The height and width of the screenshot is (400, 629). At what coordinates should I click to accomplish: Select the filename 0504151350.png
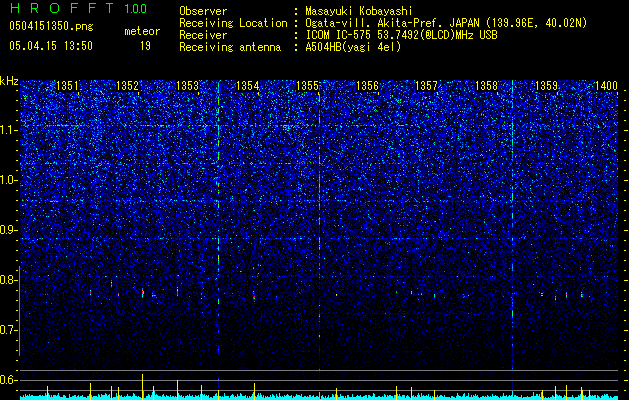(51, 26)
